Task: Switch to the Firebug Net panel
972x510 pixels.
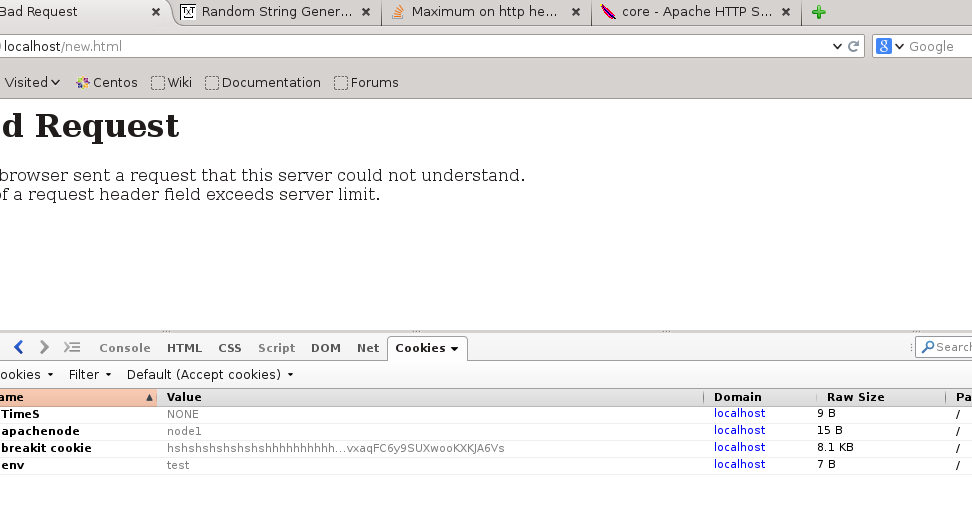Action: click(368, 348)
